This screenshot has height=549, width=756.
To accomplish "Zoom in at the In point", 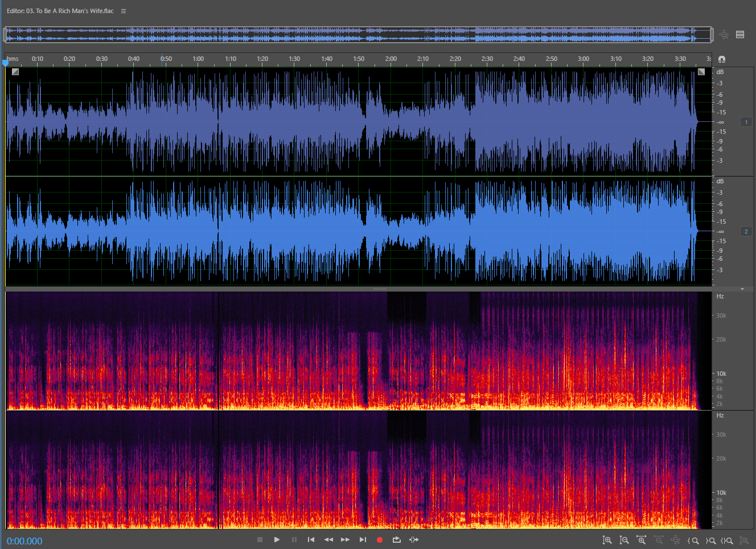I will 693,540.
